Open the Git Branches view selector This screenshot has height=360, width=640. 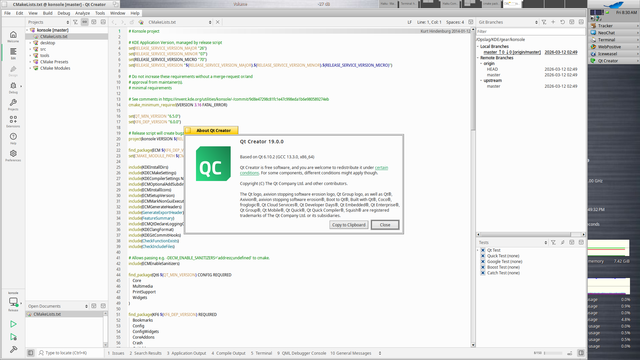coord(508,22)
